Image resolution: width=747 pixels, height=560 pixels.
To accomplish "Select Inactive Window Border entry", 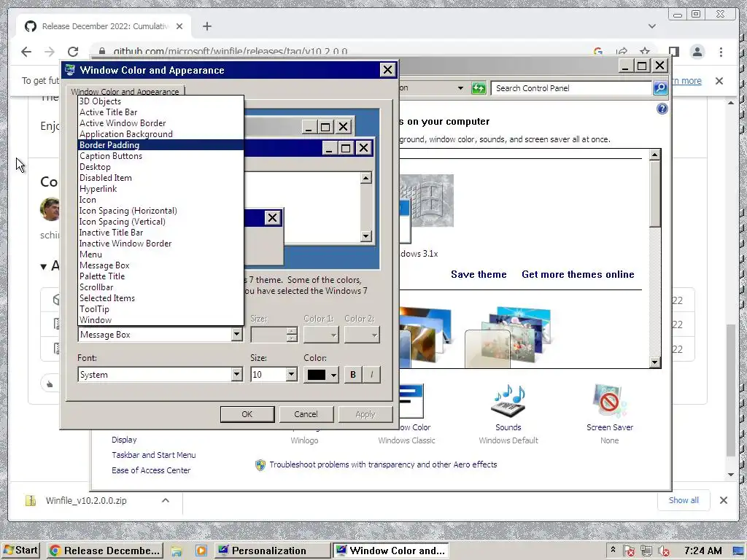I will (x=160, y=244).
